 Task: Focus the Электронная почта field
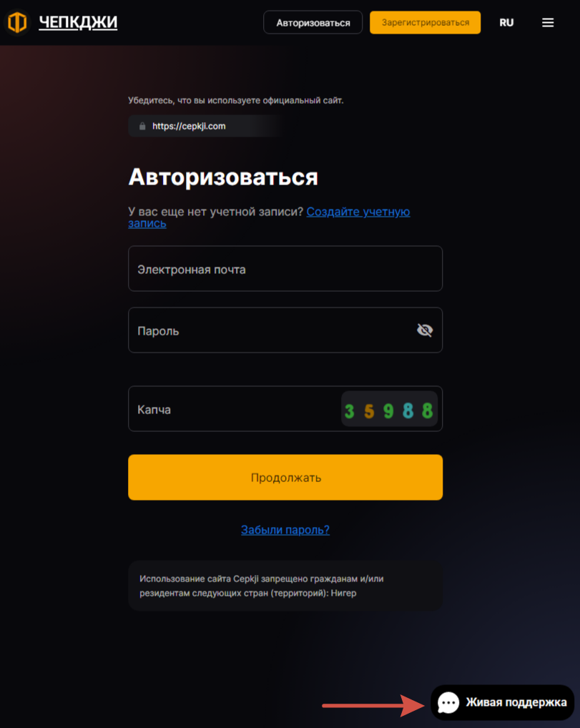point(285,269)
